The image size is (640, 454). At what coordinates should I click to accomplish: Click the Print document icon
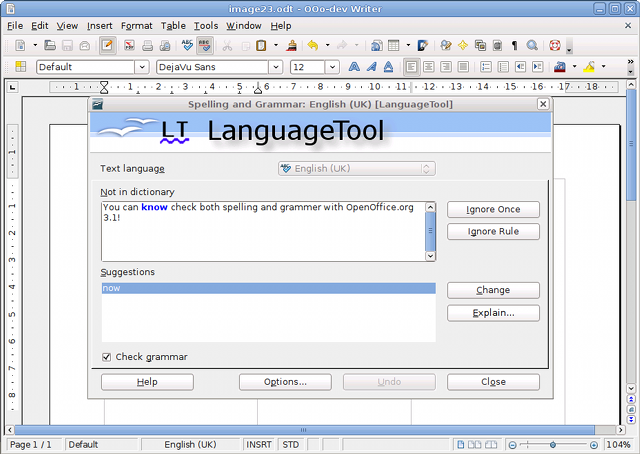(x=147, y=46)
